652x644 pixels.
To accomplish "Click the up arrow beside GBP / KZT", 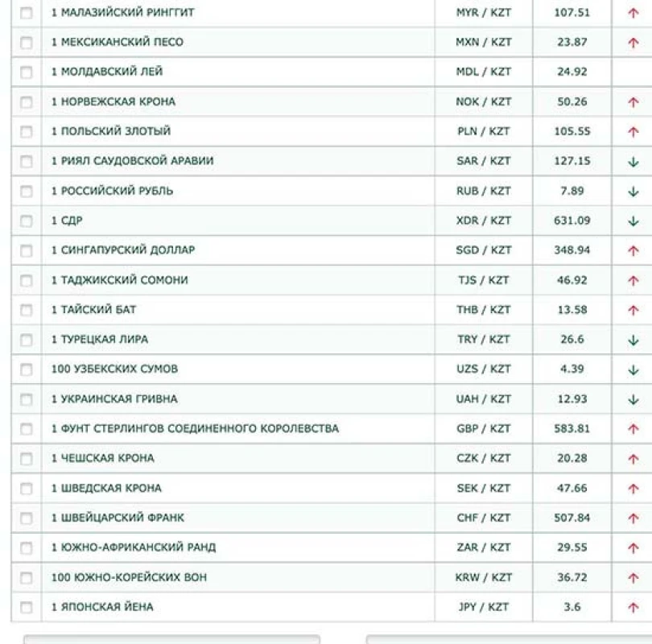I will click(633, 429).
